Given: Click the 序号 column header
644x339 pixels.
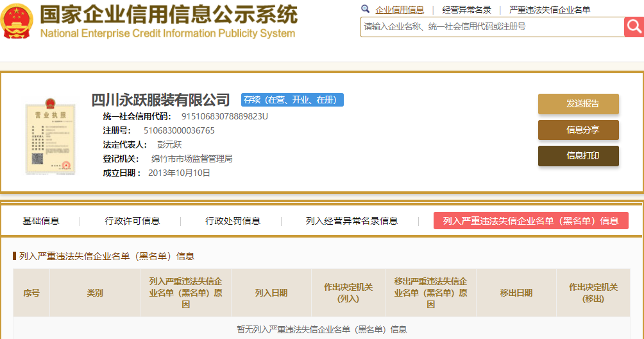Looking at the screenshot, I should pyautogui.click(x=31, y=293).
